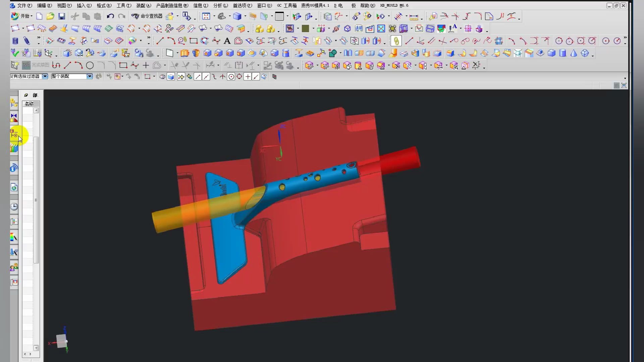Toggle the snap Midpoint option
Screen dimensions: 644x362
206,77
